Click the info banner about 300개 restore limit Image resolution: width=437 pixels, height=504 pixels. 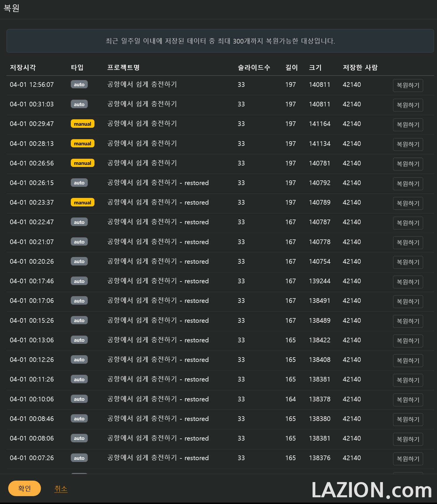point(220,41)
